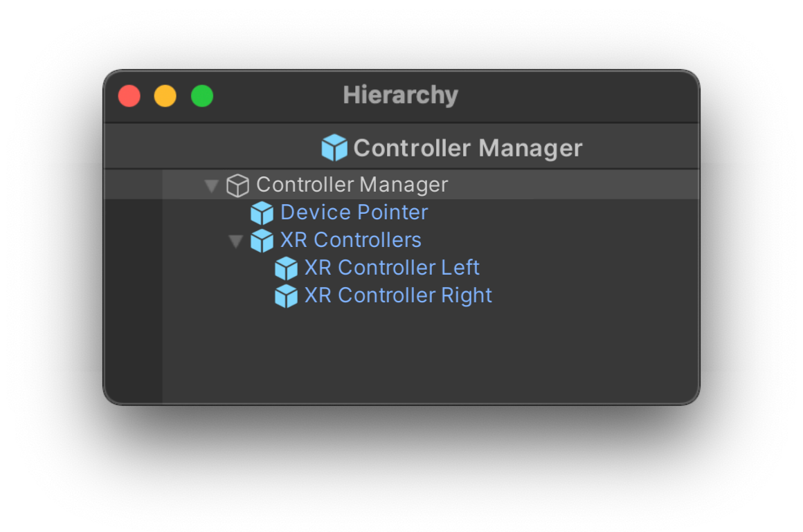The height and width of the screenshot is (532, 803).
Task: Click the Hierarchy window title
Action: [401, 95]
